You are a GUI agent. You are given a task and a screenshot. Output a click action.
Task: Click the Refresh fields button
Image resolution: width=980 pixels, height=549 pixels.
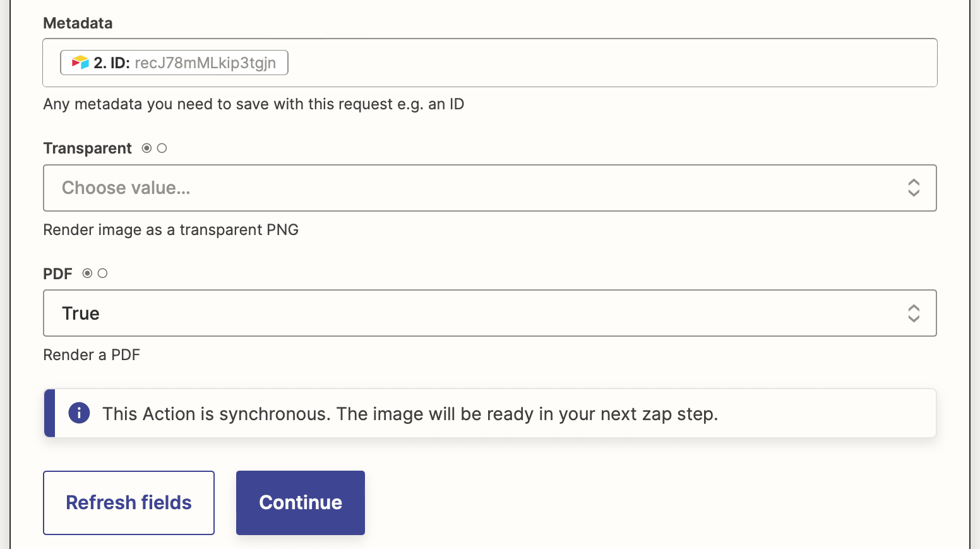tap(128, 502)
